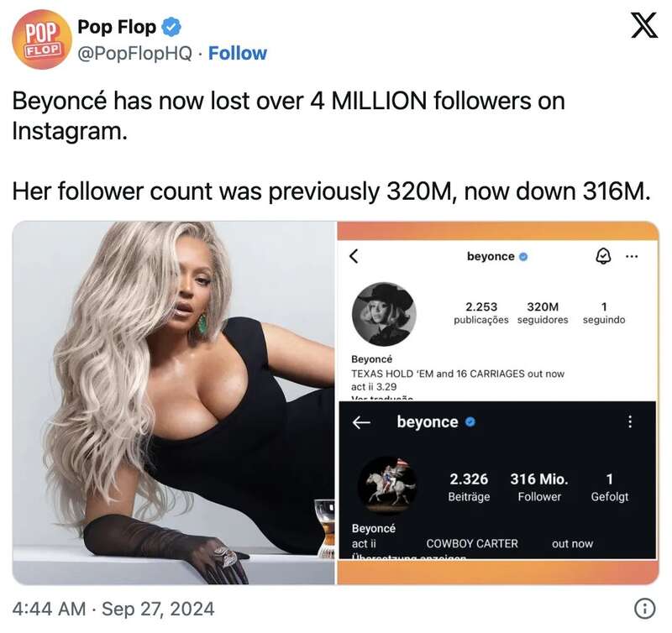The image size is (672, 633).
Task: Select the 320M seguidores count
Action: pyautogui.click(x=543, y=313)
